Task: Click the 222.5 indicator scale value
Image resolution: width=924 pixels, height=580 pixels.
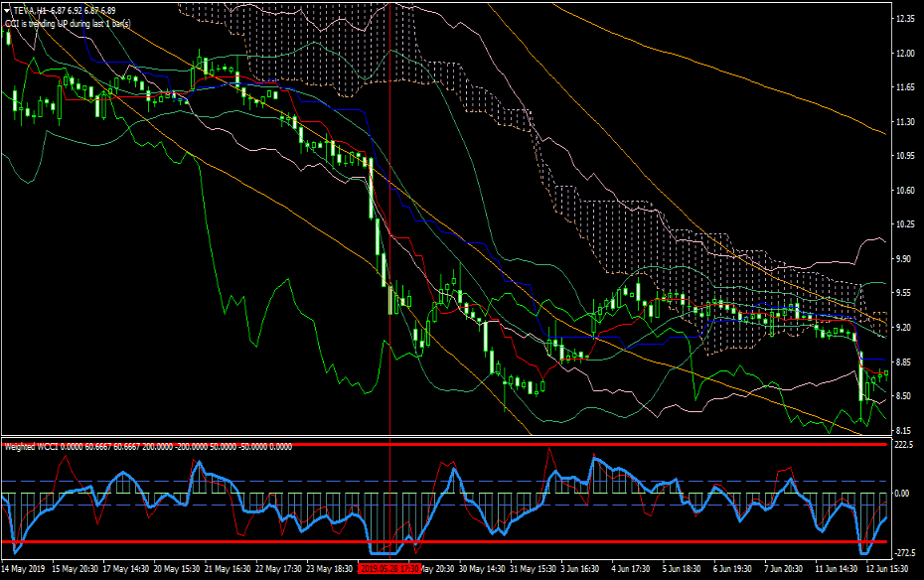Action: click(x=903, y=446)
